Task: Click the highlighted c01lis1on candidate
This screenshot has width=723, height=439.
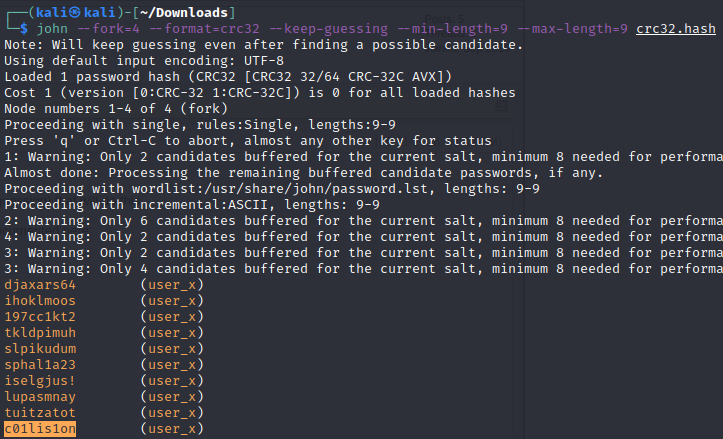Action: coord(40,429)
